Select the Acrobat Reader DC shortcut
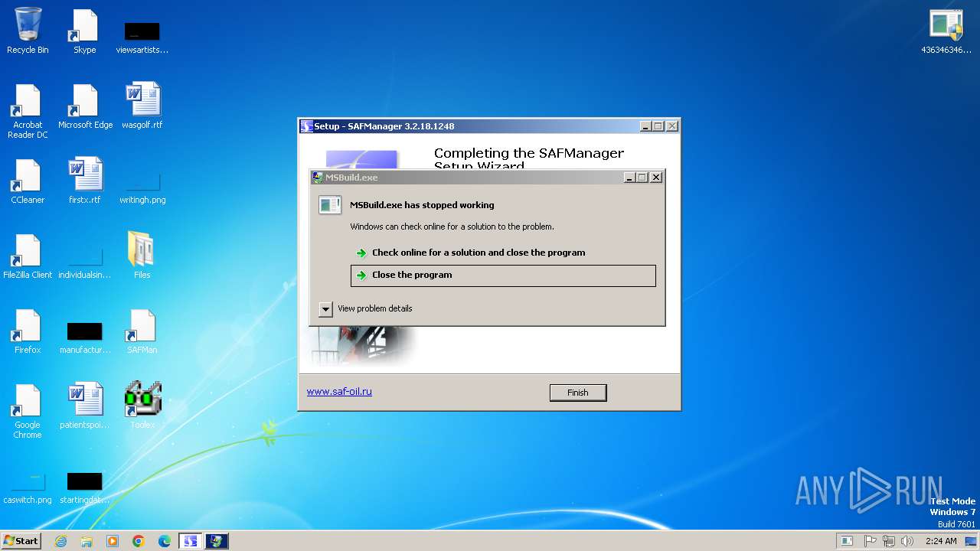 (x=28, y=110)
